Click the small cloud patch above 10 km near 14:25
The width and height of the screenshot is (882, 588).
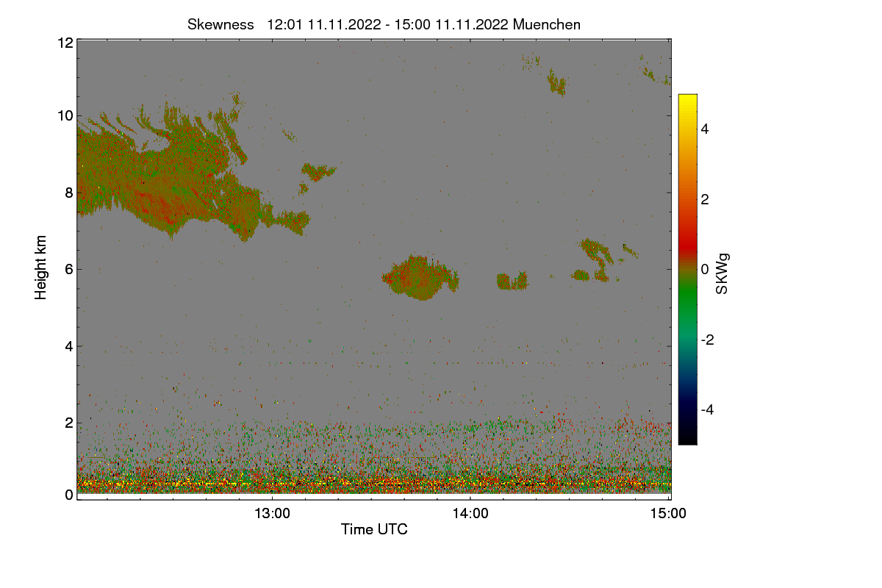[x=556, y=83]
